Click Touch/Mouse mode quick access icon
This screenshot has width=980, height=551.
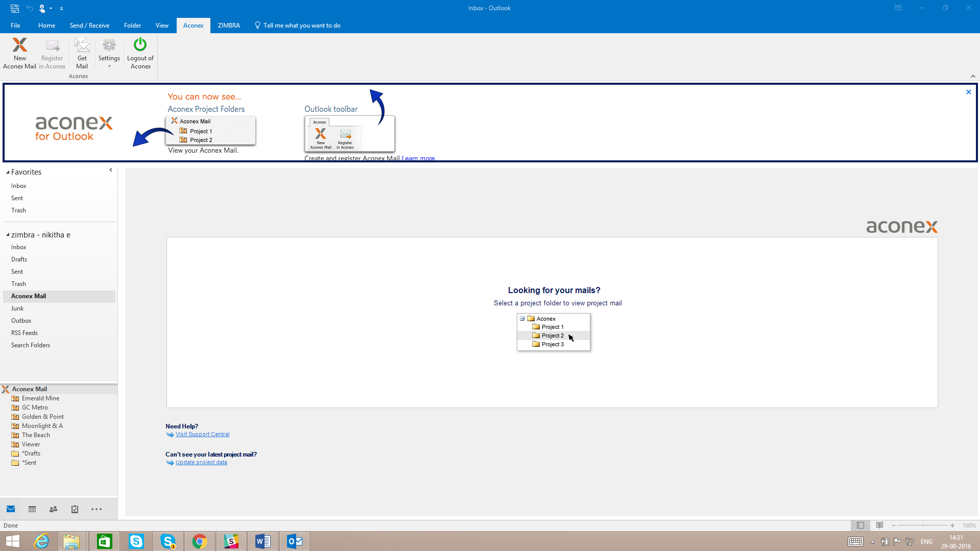tap(42, 8)
